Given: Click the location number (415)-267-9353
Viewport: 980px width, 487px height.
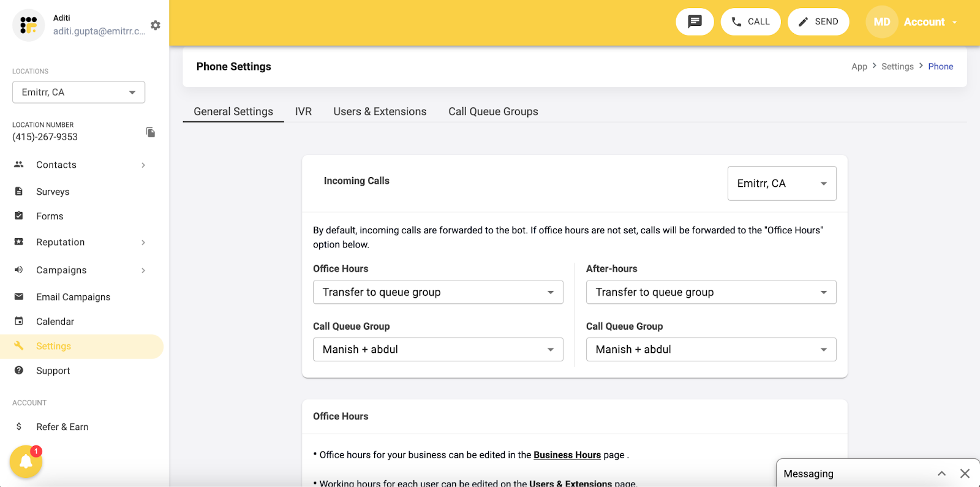Looking at the screenshot, I should [45, 137].
